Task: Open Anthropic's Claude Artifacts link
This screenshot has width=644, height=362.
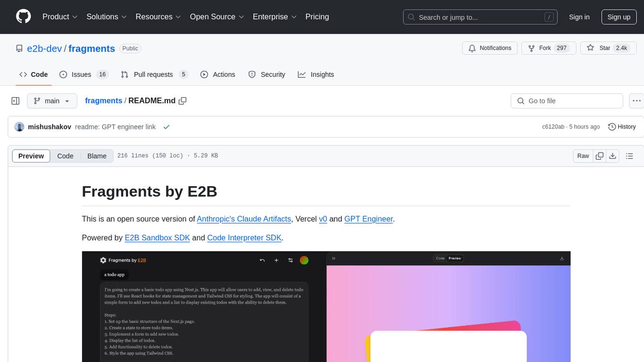Action: coord(244,219)
